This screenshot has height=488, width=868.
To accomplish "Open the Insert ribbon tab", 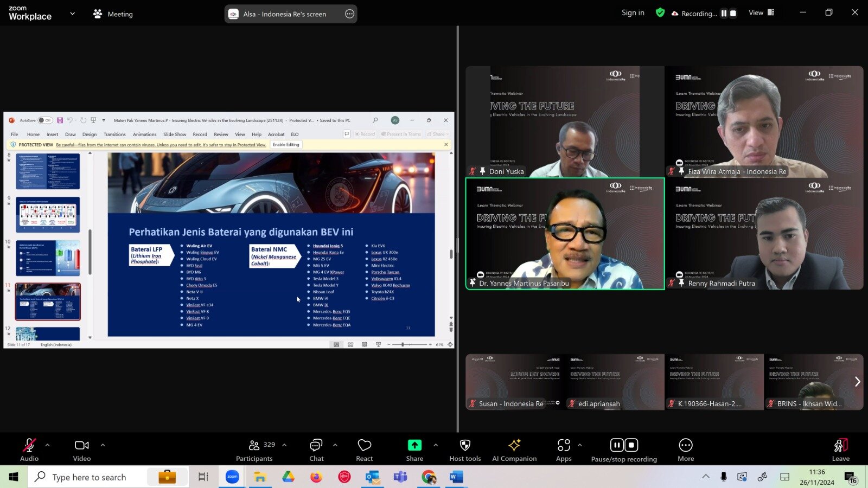I will (x=52, y=134).
